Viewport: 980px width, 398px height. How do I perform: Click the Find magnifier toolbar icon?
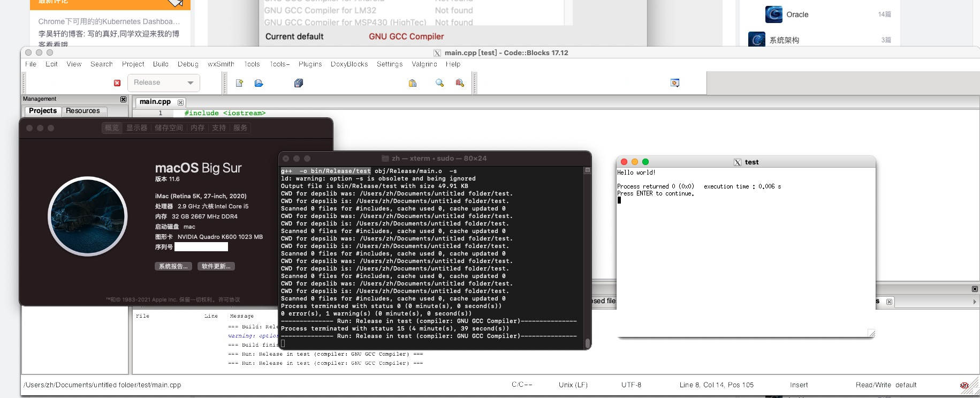[440, 83]
